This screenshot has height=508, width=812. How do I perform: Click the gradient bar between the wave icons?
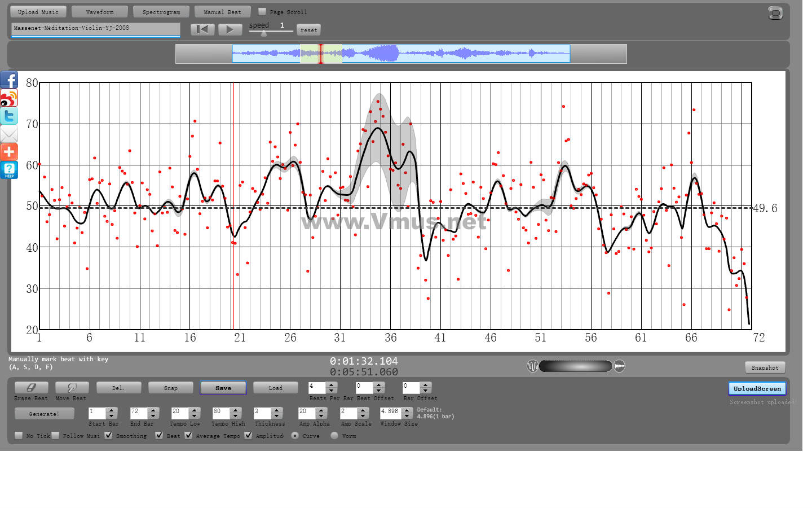tap(576, 366)
